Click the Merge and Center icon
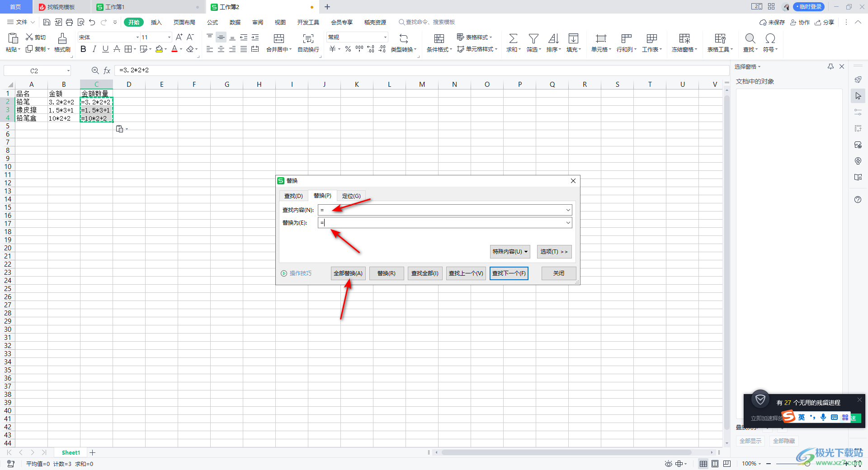868x470 pixels. click(279, 38)
